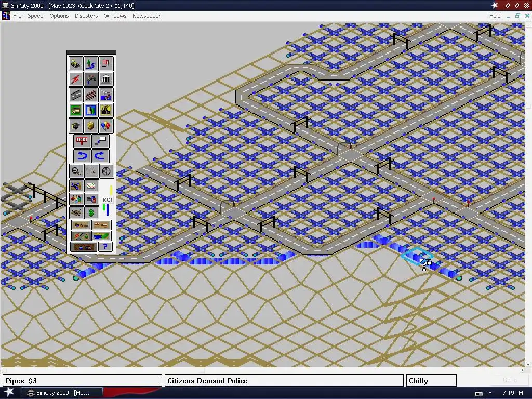Screen dimensions: 532x399
Task: Toggle the Show Underground view
Action: click(x=84, y=247)
